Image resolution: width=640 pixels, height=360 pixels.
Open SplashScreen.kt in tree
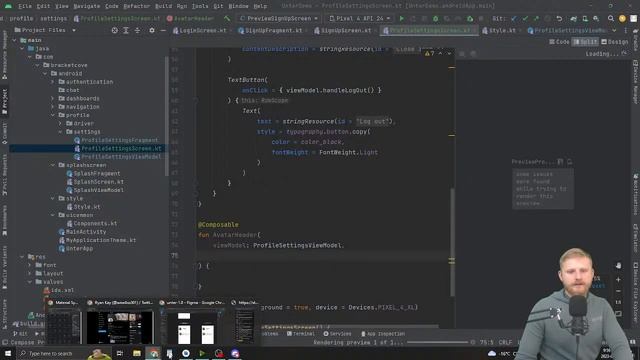(95, 182)
